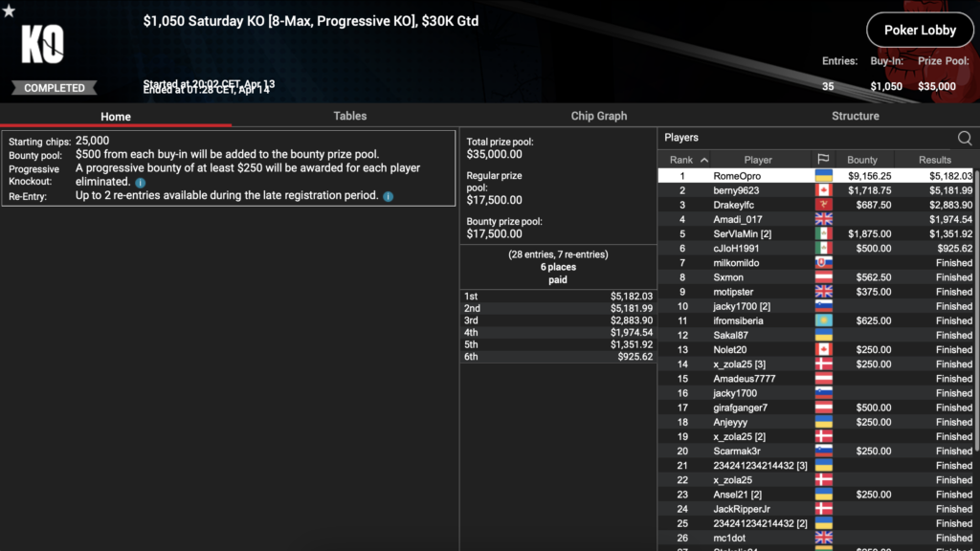
Task: Click the KO tournament logo
Action: (42, 44)
